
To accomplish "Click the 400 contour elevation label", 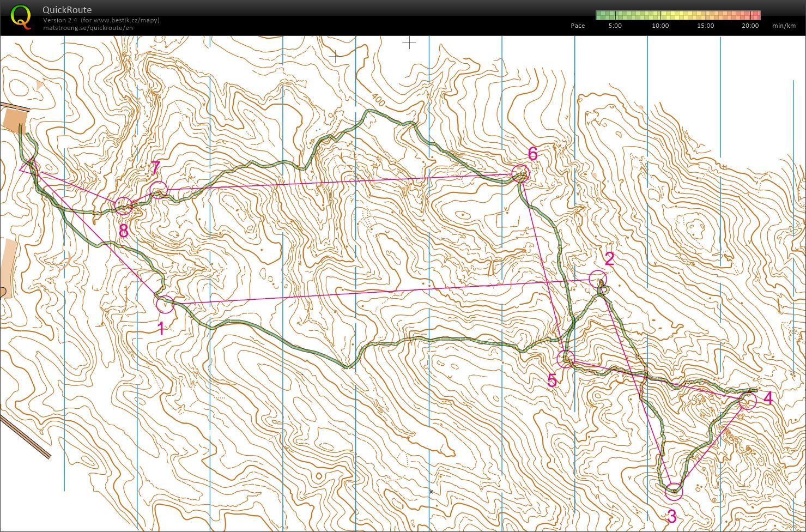I will click(x=378, y=99).
